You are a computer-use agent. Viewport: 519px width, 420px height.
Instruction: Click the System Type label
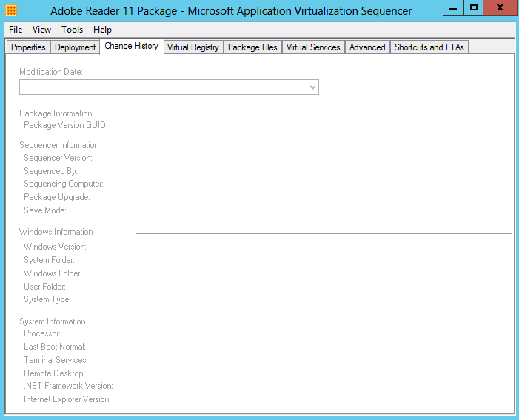pos(47,299)
